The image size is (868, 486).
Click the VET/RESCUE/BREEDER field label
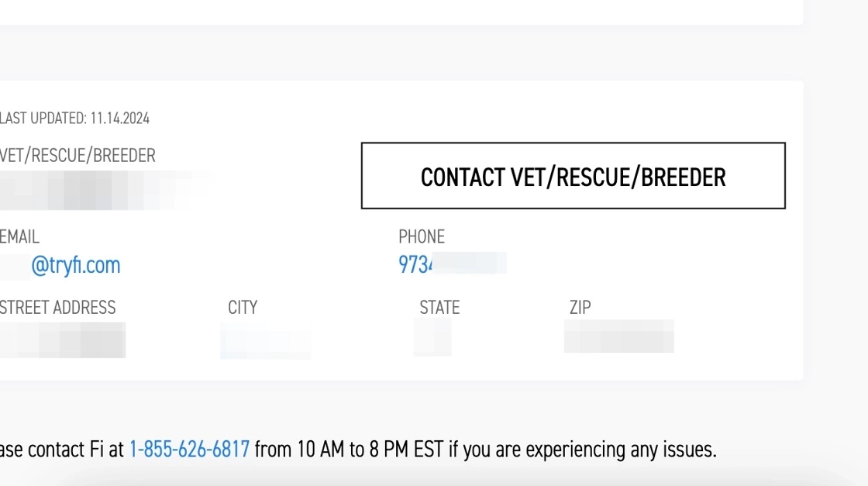[x=77, y=156]
